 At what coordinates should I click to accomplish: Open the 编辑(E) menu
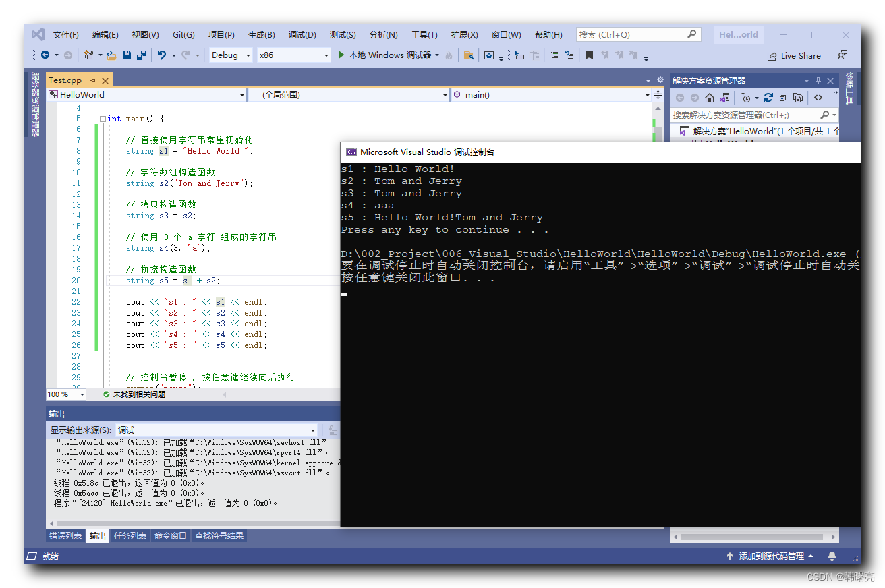[x=105, y=34]
